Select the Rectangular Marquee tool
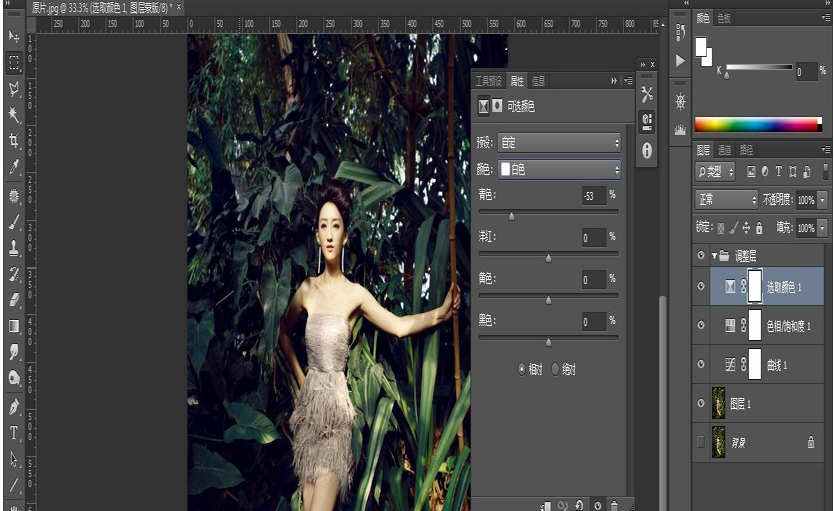The image size is (834, 511). coord(14,63)
